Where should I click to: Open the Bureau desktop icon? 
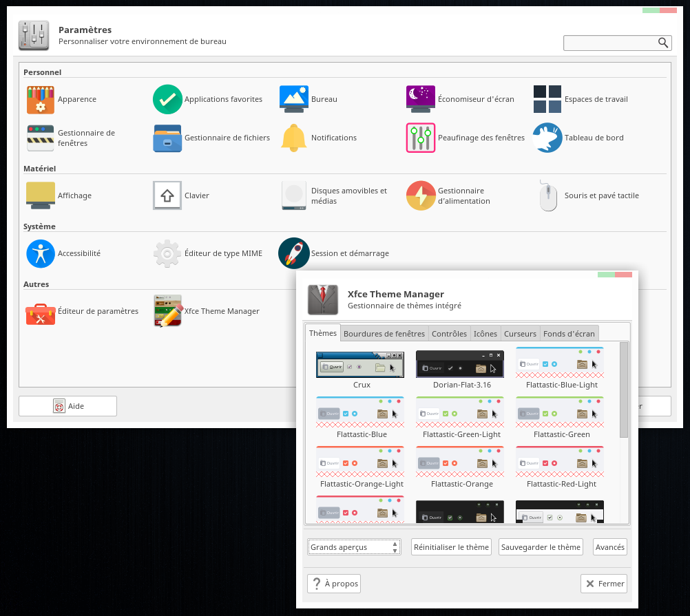tap(294, 99)
